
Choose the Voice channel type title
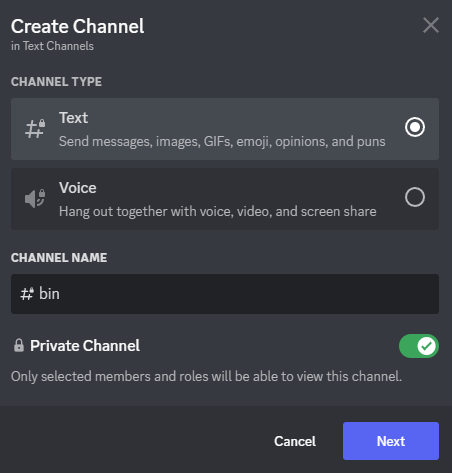[x=78, y=188]
